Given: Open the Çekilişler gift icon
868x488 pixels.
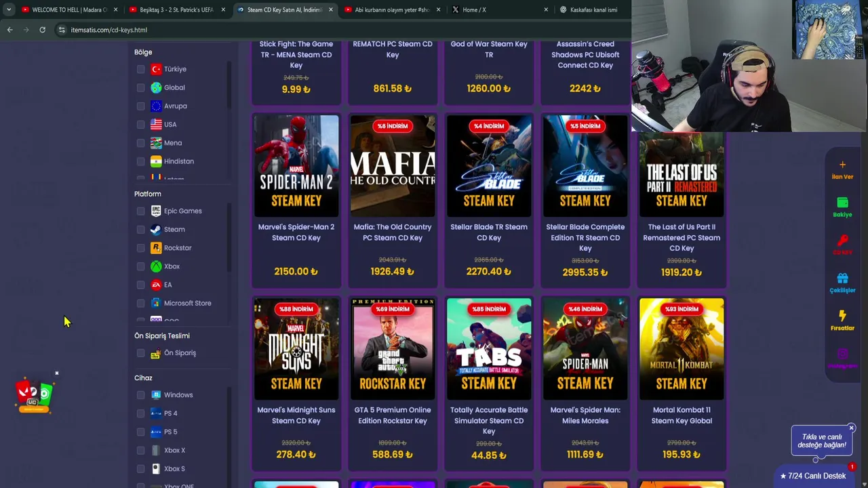Looking at the screenshot, I should tap(842, 279).
